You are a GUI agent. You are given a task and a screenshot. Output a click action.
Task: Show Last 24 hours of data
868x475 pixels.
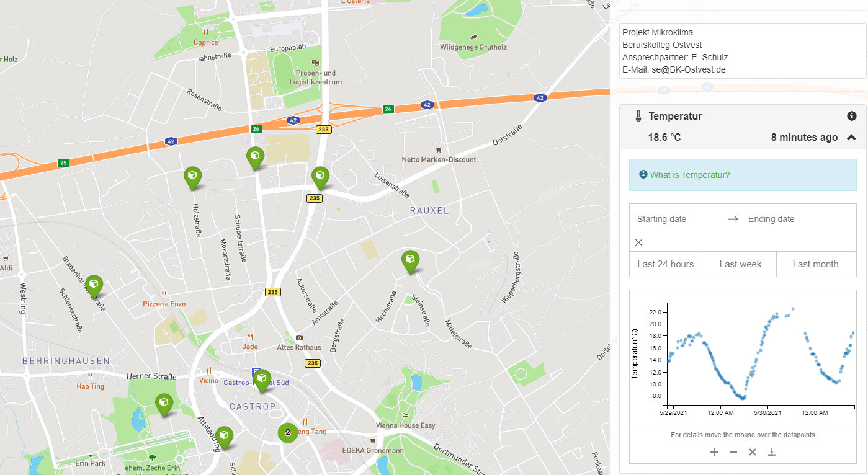(x=666, y=264)
